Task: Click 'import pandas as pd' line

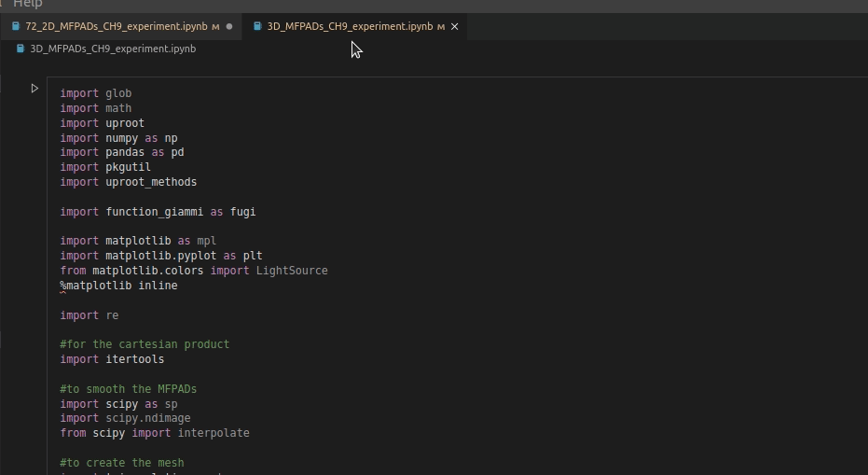Action: coord(122,152)
